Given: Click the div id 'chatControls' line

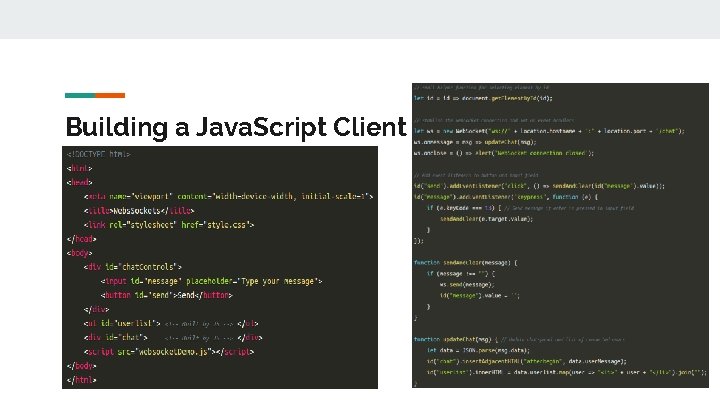Looking at the screenshot, I should 133,267.
